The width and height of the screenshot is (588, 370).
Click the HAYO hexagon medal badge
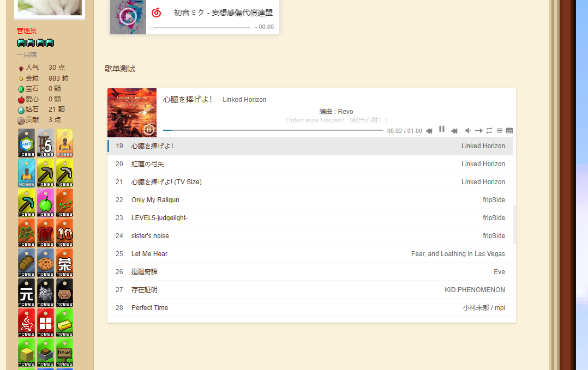pyautogui.click(x=26, y=143)
